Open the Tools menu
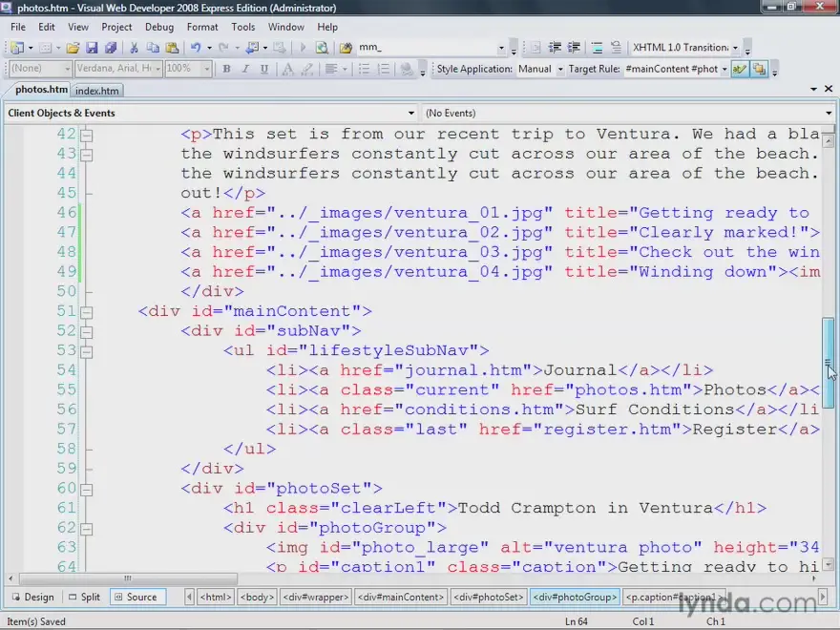This screenshot has height=630, width=840. 242,27
